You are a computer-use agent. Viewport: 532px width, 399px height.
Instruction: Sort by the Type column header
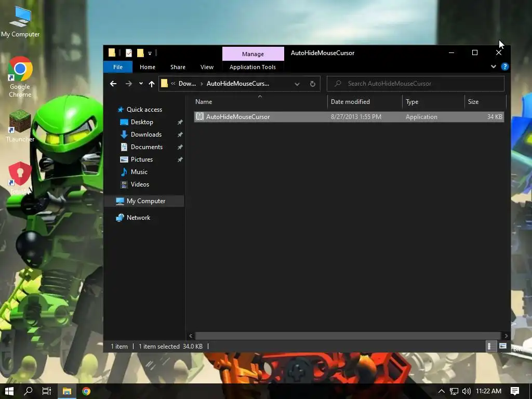point(434,102)
